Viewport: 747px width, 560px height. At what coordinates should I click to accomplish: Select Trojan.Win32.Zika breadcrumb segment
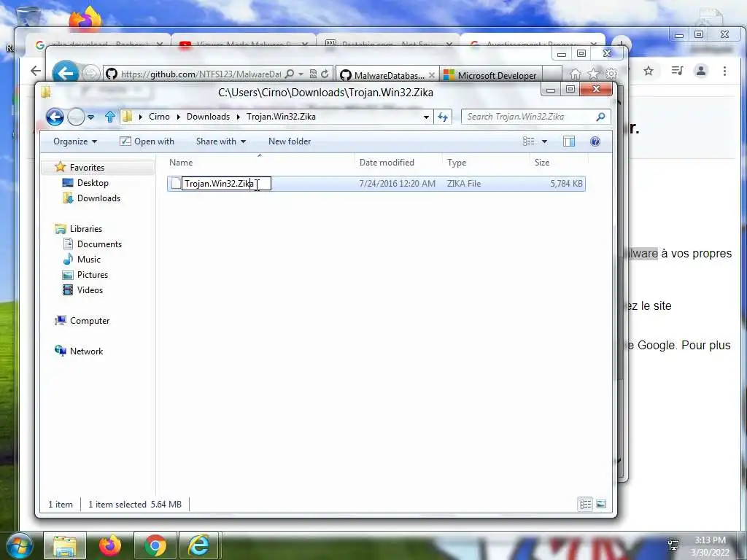coord(281,117)
